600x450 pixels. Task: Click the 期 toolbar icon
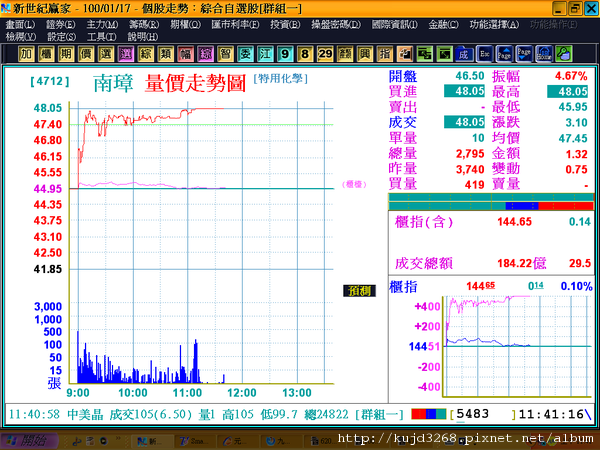pyautogui.click(x=66, y=54)
